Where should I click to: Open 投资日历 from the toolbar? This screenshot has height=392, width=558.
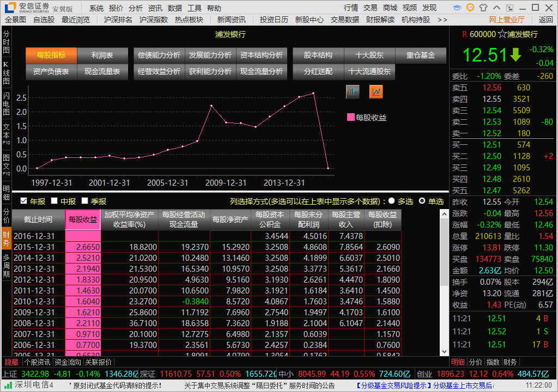pyautogui.click(x=274, y=20)
